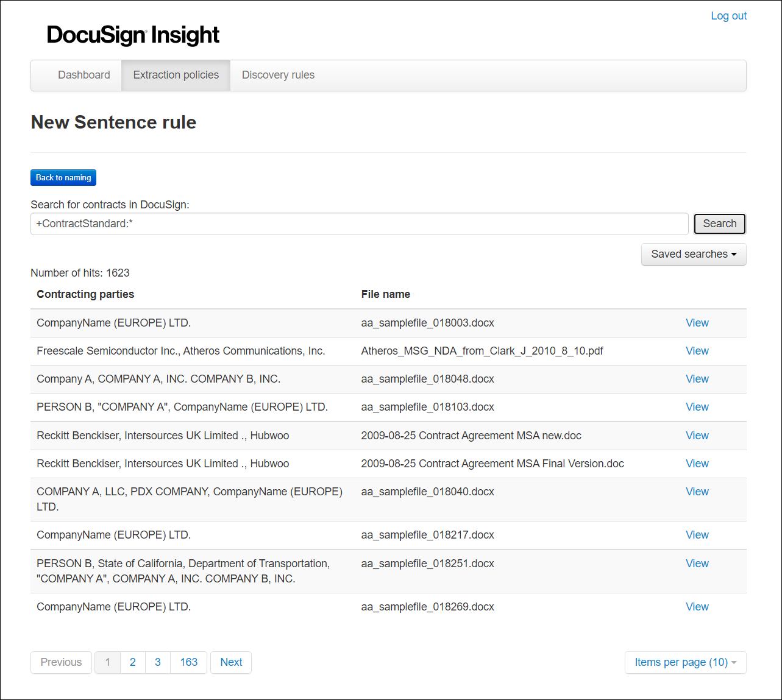Click the Next page button
Screen dimensions: 782x700
(231, 662)
